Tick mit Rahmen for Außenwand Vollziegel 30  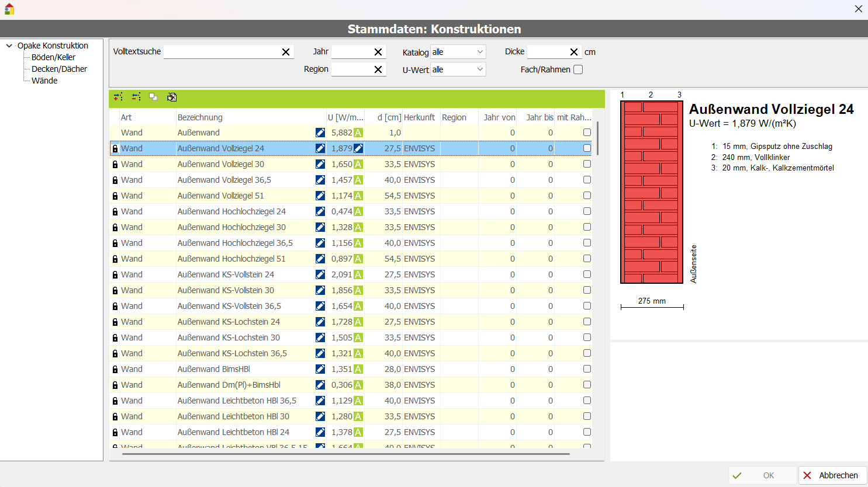point(587,164)
